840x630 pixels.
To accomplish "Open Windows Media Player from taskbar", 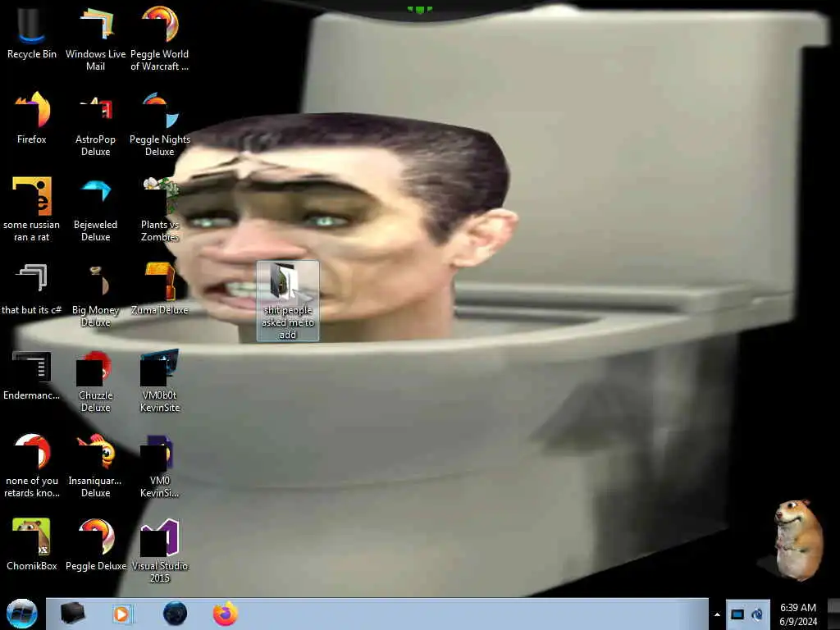I will [121, 614].
